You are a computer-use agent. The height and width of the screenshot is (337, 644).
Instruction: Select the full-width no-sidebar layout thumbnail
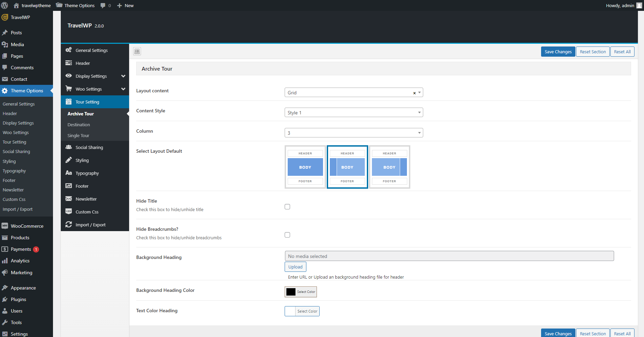point(305,167)
